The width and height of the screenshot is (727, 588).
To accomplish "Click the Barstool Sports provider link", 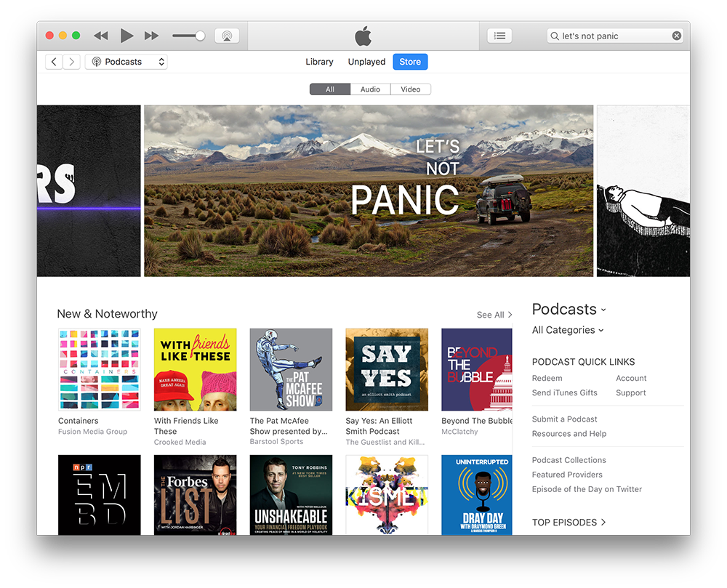I will click(276, 442).
